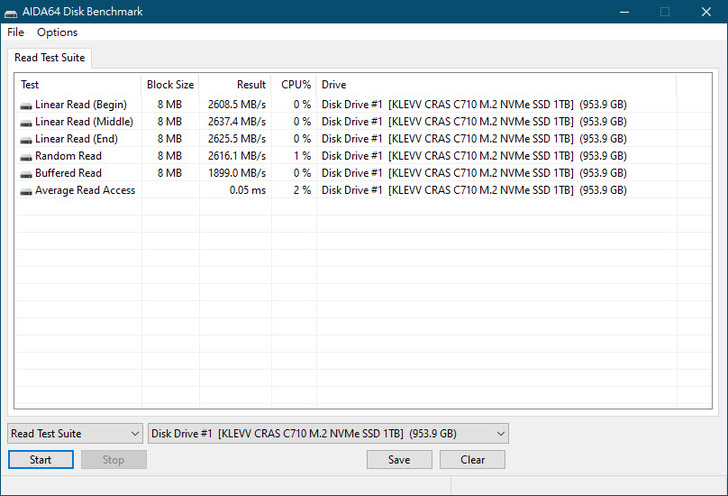Click the Block Size column header
728x496 pixels.
click(170, 85)
